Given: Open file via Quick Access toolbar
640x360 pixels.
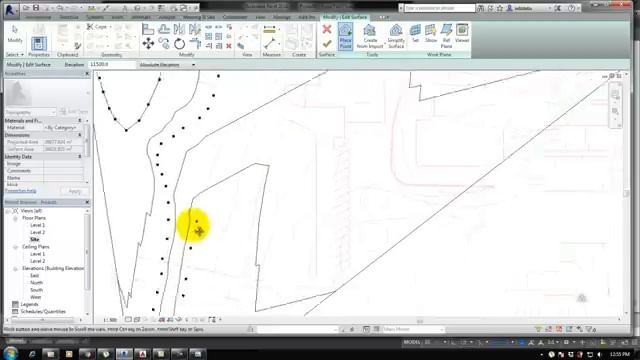Looking at the screenshot, I should coord(26,8).
